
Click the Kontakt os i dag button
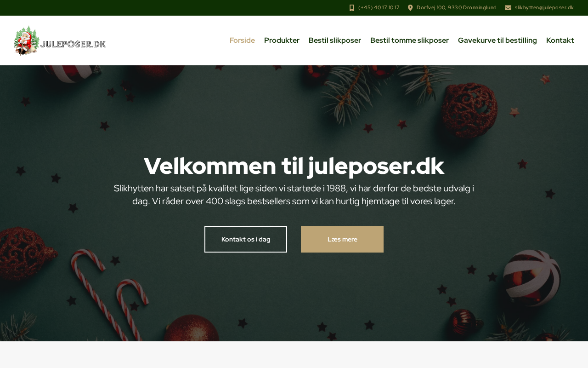point(246,239)
